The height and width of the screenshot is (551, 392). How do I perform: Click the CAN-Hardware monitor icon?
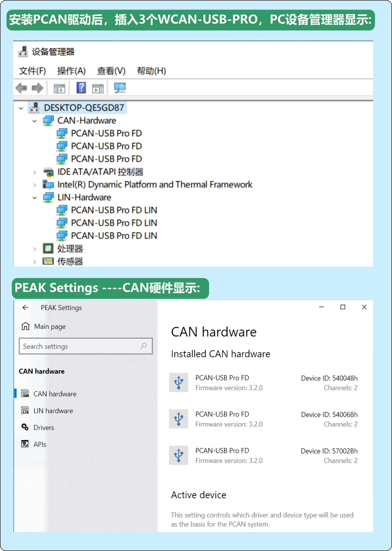pyautogui.click(x=48, y=121)
